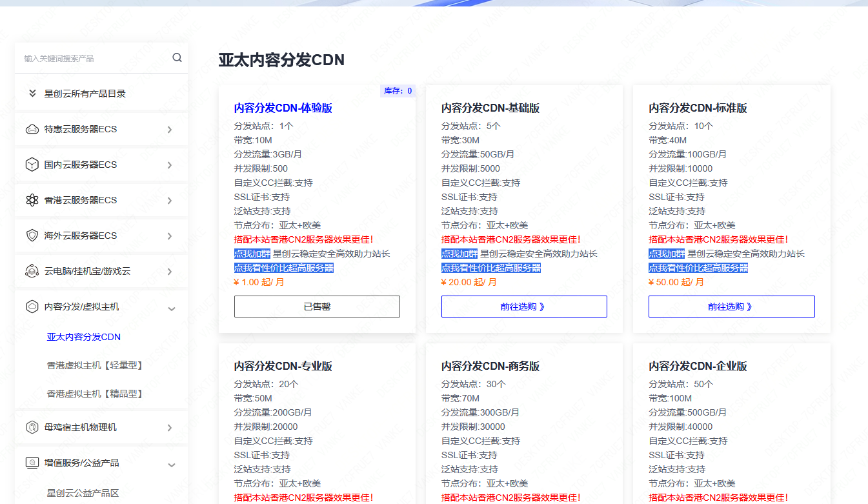Collapse the 内容分发/虚拟主机 section arrow
868x504 pixels.
pos(171,308)
